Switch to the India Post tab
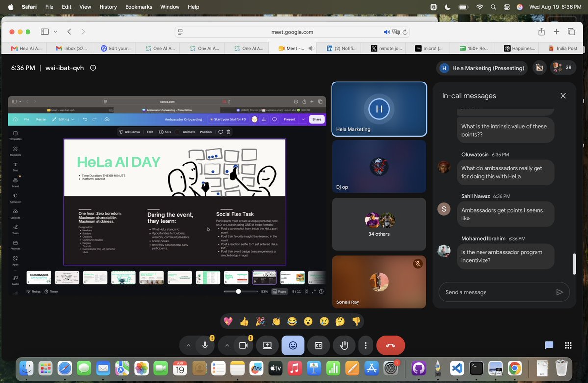 pyautogui.click(x=562, y=48)
